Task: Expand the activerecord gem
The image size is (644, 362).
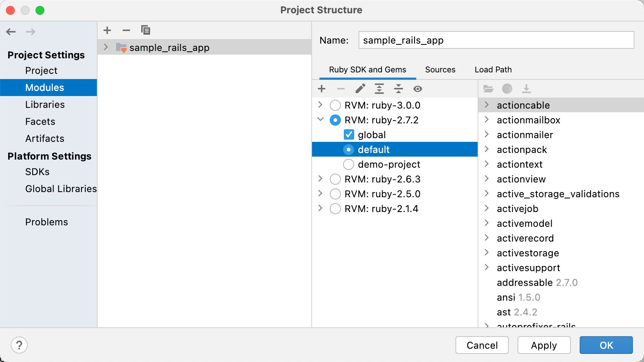Action: click(487, 238)
